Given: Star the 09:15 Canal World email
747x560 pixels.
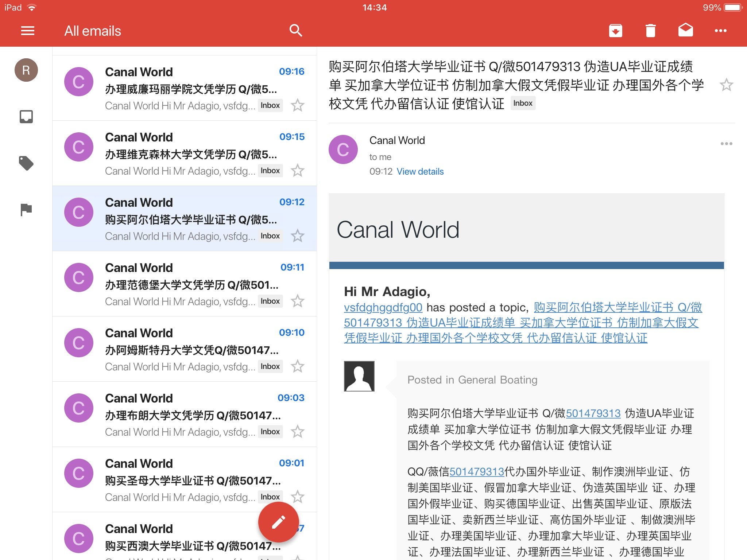Looking at the screenshot, I should tap(298, 171).
